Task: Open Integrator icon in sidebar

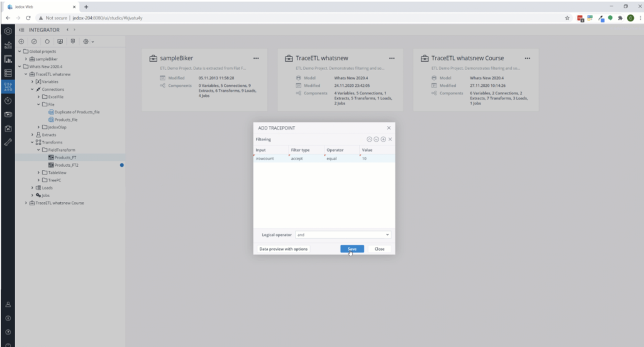Action: coord(8,87)
